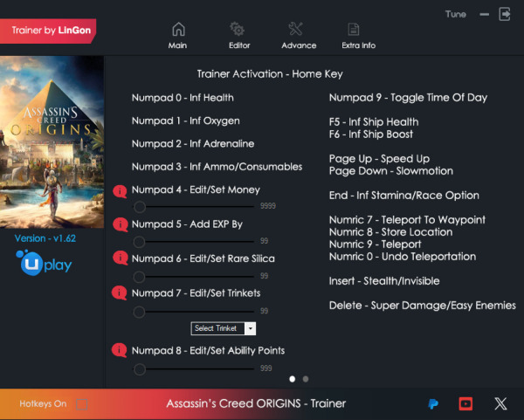Switch to the Extra Info tab label
The width and height of the screenshot is (524, 420).
click(359, 45)
